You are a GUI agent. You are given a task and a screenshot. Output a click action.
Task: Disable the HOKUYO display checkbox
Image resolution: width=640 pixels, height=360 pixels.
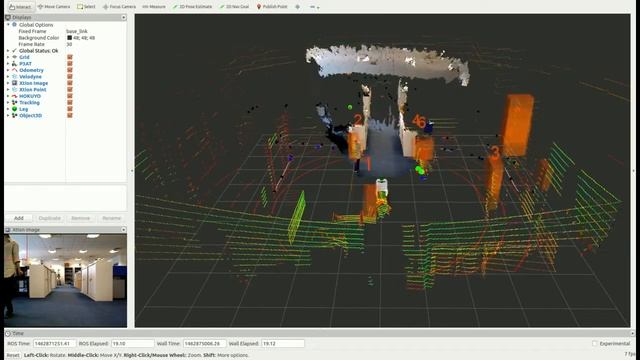[70, 96]
